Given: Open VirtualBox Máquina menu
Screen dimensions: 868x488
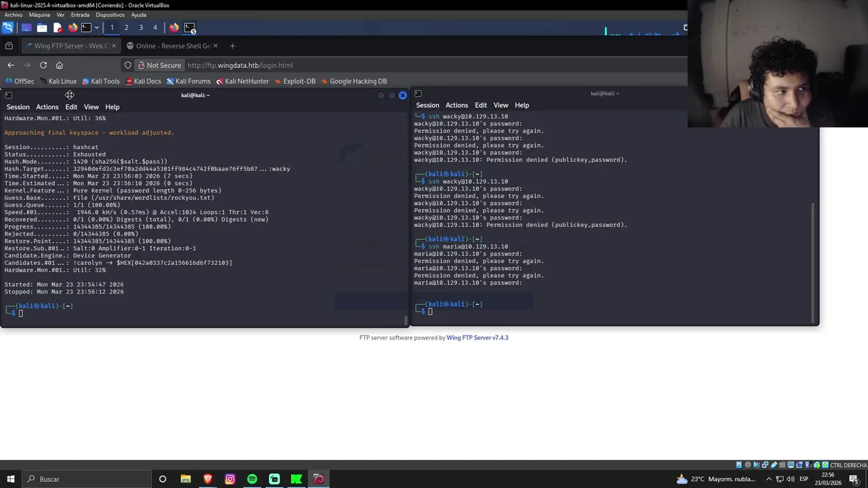Looking at the screenshot, I should click(39, 15).
